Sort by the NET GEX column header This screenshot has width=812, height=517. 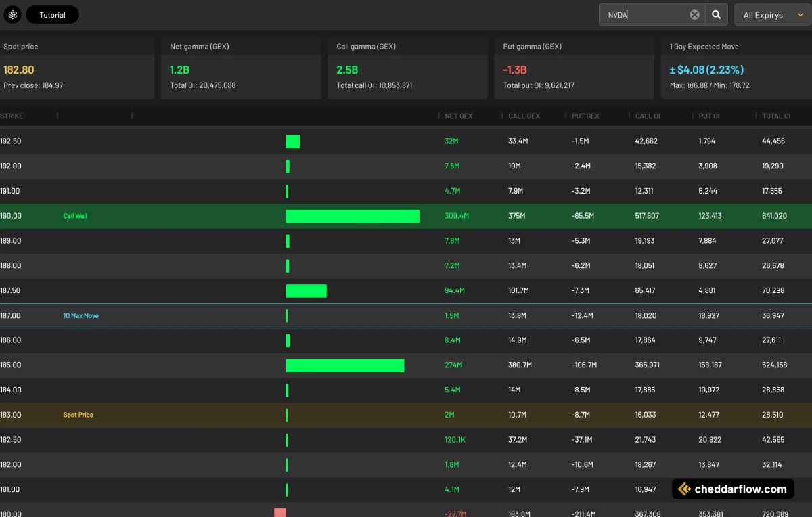[459, 116]
